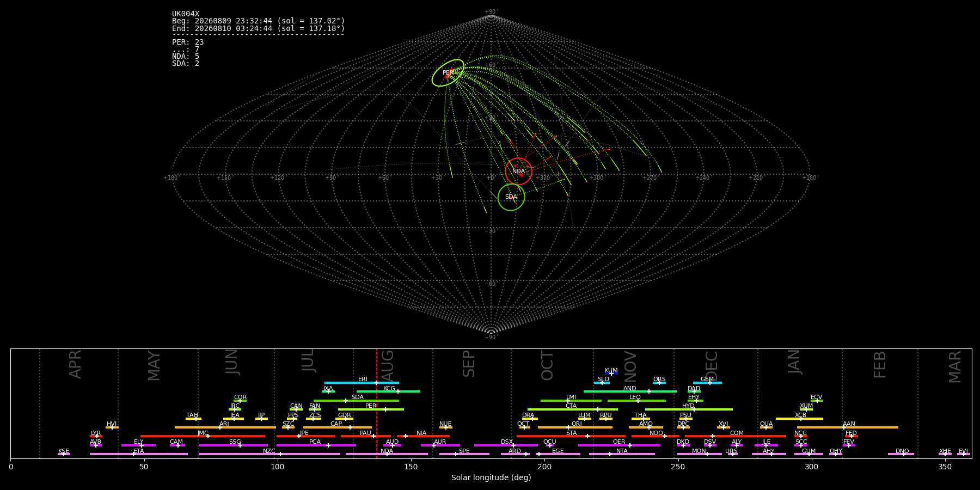
Task: Click the 'Solar longitude (deg)' axis title
Action: (491, 477)
